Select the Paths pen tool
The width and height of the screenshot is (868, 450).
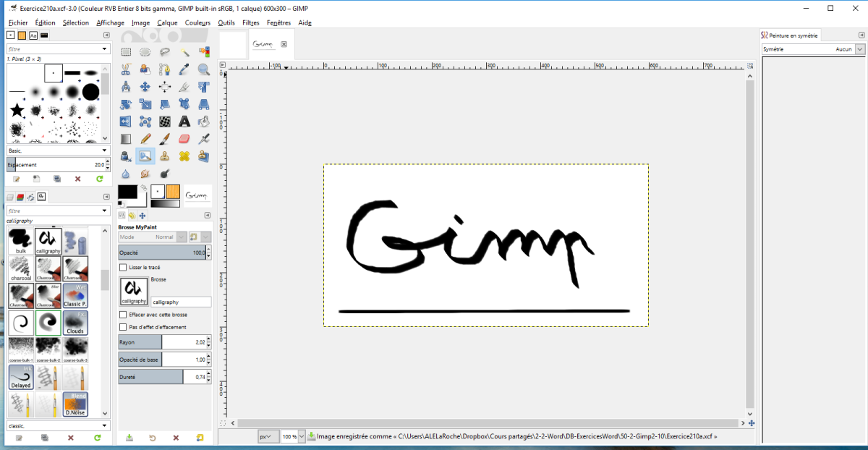(x=165, y=69)
